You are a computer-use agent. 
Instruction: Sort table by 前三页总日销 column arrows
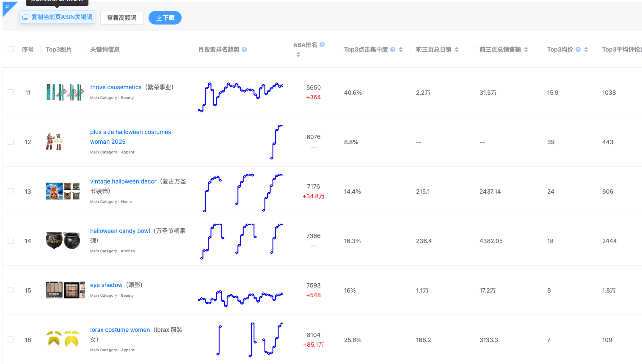click(x=457, y=49)
